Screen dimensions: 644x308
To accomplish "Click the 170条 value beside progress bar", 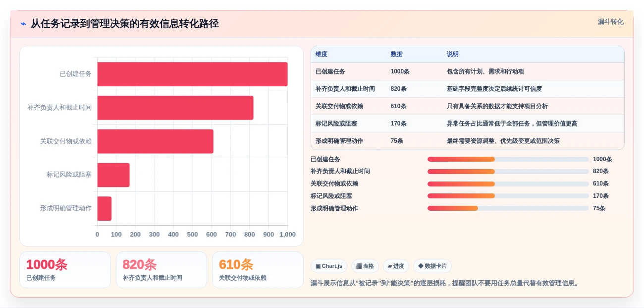I will tap(601, 196).
